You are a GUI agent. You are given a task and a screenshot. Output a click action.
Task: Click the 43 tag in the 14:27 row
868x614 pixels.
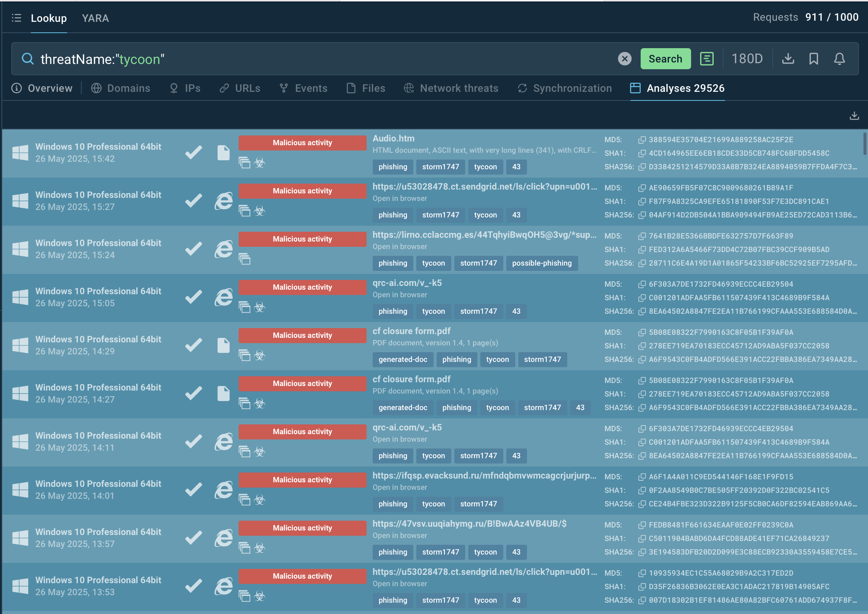(x=580, y=407)
